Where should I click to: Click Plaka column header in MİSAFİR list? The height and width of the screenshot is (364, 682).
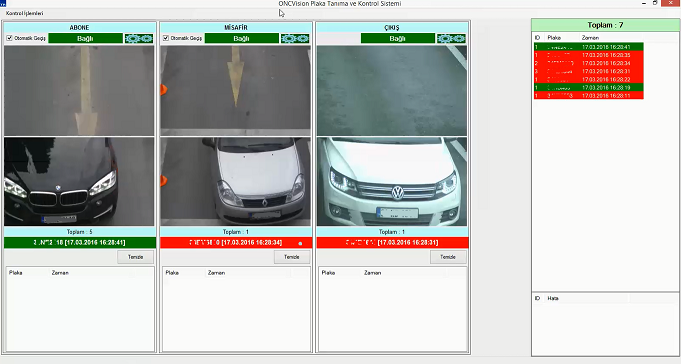pos(172,273)
